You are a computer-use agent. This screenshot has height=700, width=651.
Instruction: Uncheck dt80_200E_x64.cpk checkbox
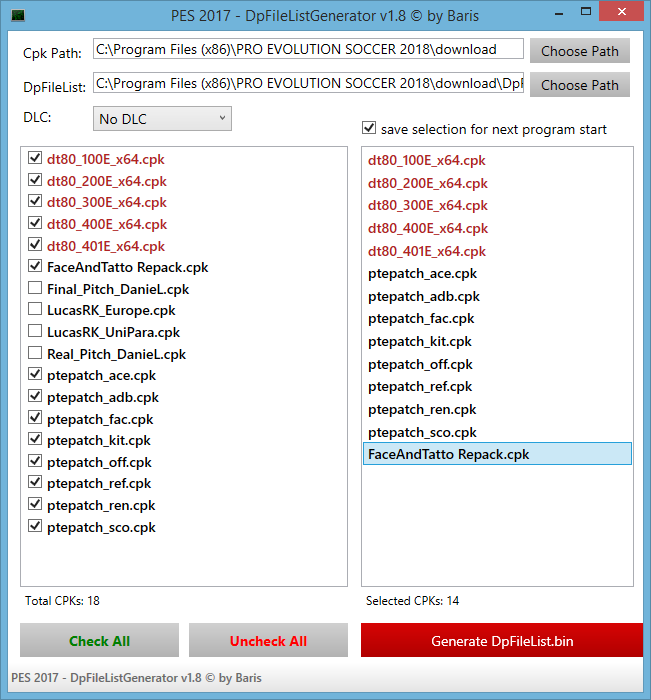[x=35, y=180]
